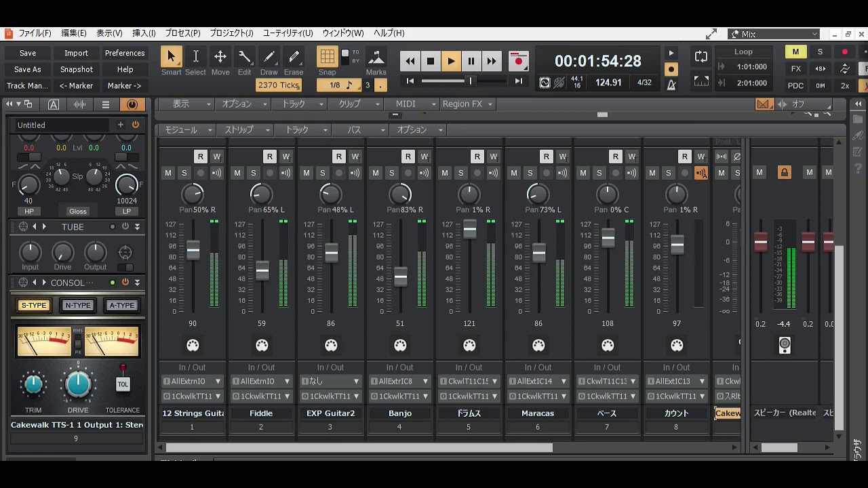Click the Save button
This screenshot has width=868, height=488.
coord(28,53)
